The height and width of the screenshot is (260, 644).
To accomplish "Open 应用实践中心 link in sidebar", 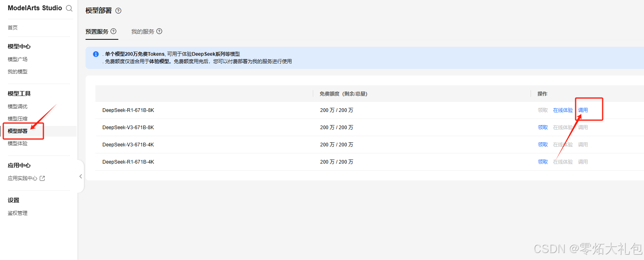I will 23,178.
